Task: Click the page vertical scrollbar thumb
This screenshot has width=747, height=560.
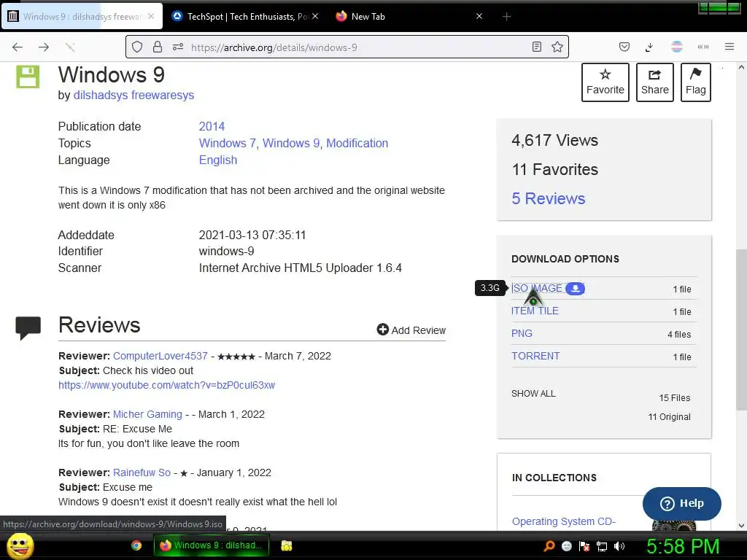Action: coord(741,330)
